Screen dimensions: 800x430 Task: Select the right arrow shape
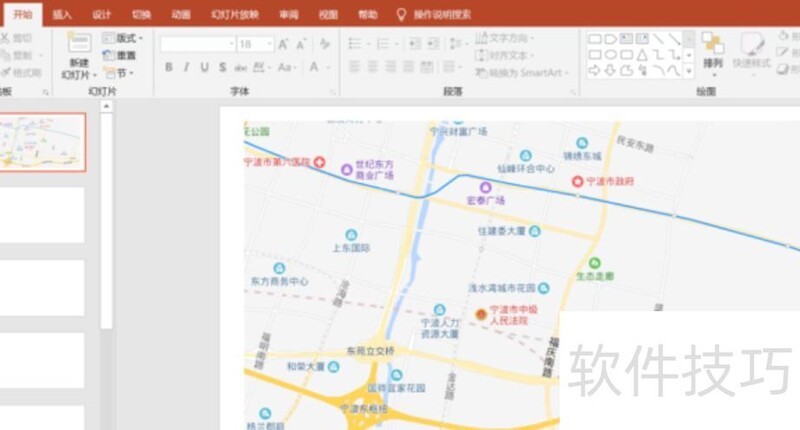tap(594, 71)
